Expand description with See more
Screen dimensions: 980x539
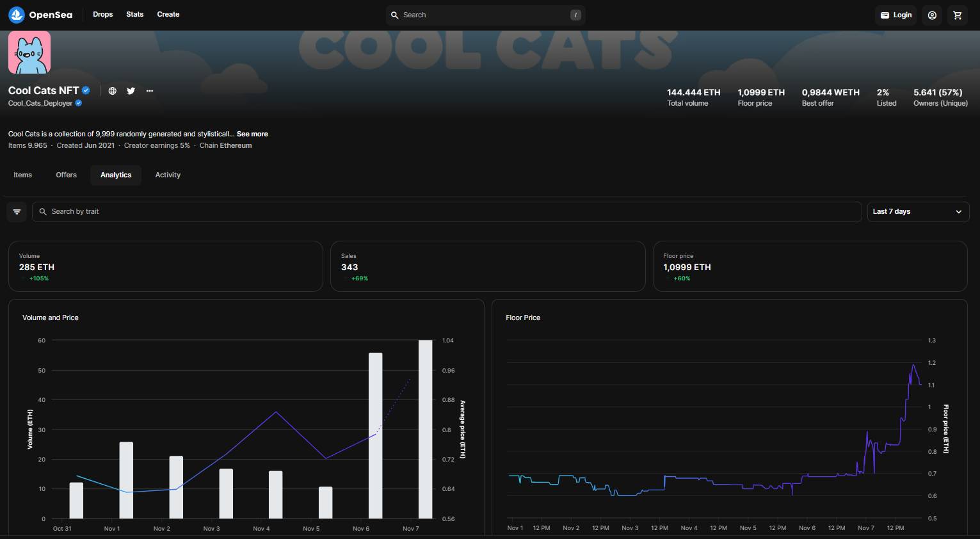[x=252, y=134]
